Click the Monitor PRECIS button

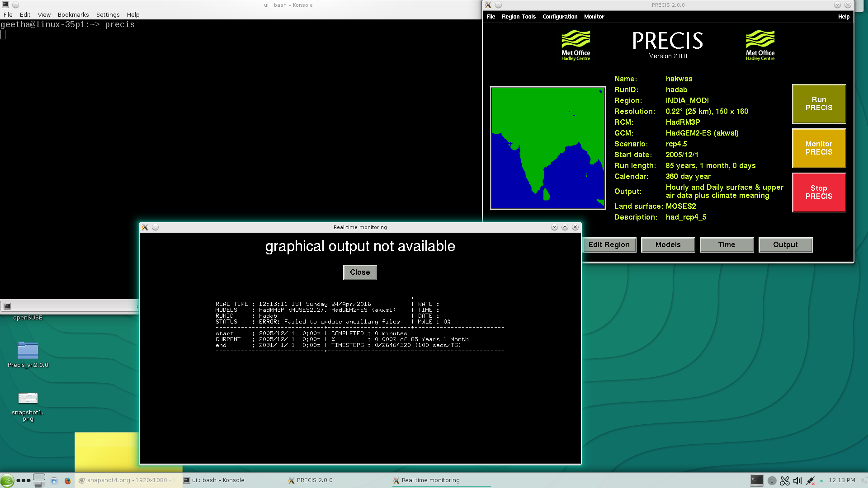coord(819,148)
